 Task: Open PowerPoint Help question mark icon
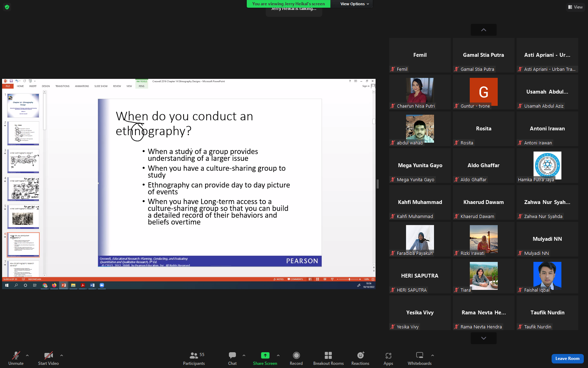click(x=350, y=81)
